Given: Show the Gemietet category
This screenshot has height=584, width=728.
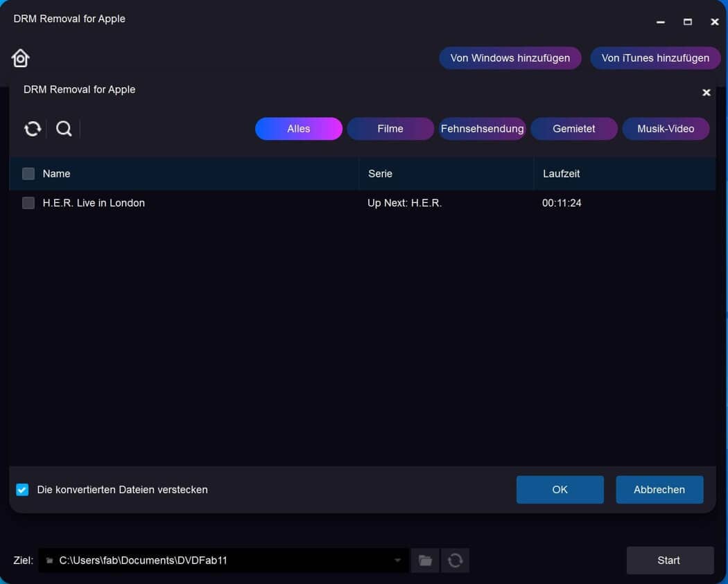Looking at the screenshot, I should click(x=573, y=129).
